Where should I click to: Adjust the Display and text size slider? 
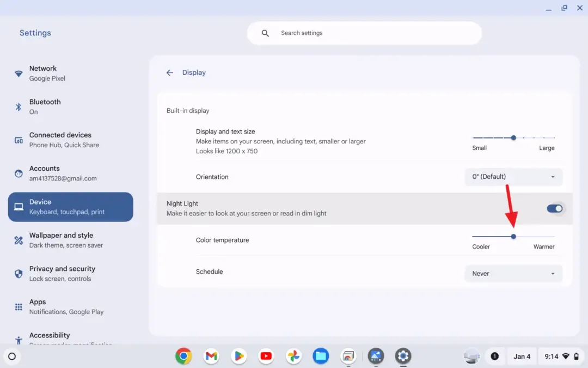click(513, 138)
